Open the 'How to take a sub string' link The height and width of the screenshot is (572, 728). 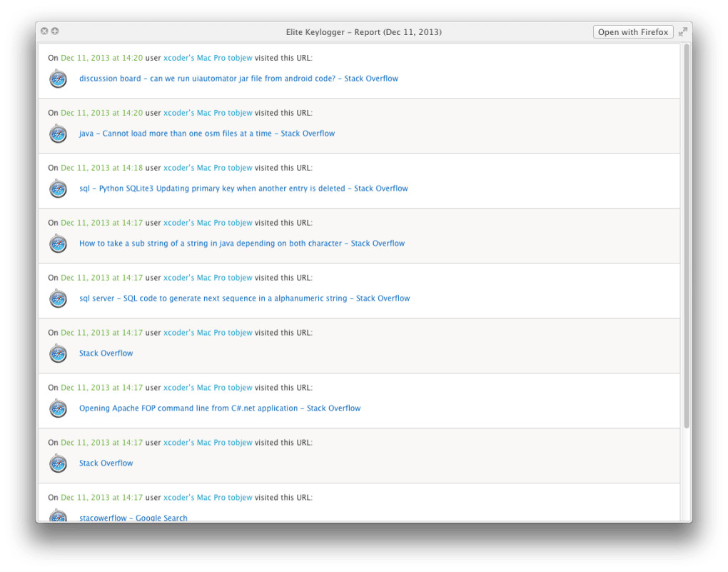(241, 243)
